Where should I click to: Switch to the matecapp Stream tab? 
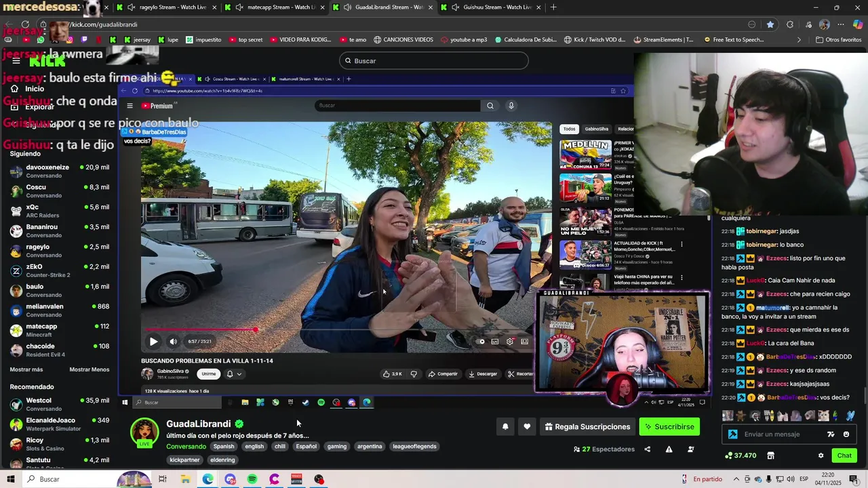click(x=275, y=7)
